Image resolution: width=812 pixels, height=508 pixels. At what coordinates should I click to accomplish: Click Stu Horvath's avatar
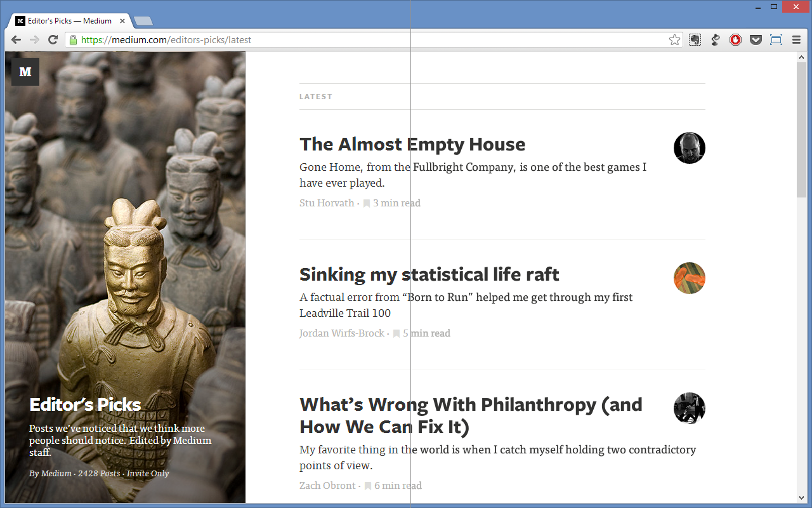690,148
